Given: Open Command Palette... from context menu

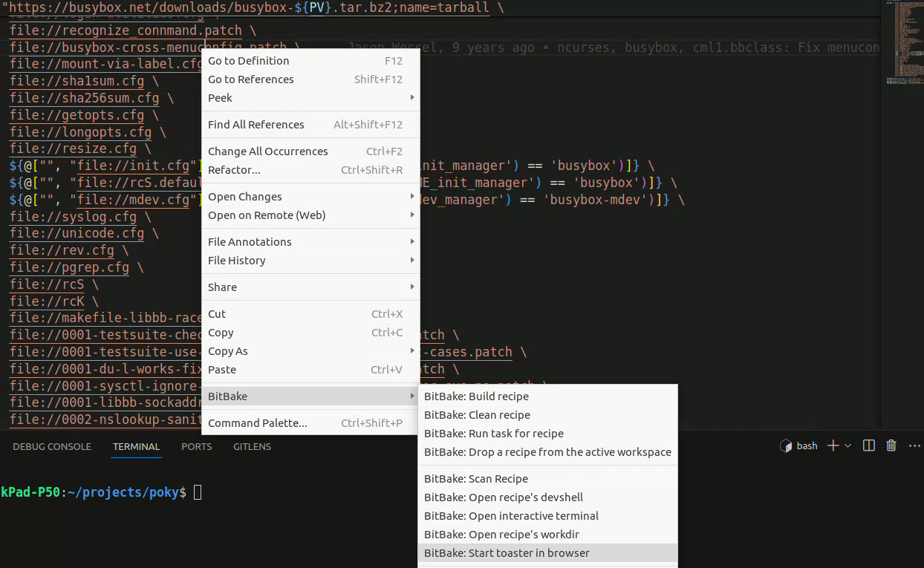Looking at the screenshot, I should pos(310,423).
